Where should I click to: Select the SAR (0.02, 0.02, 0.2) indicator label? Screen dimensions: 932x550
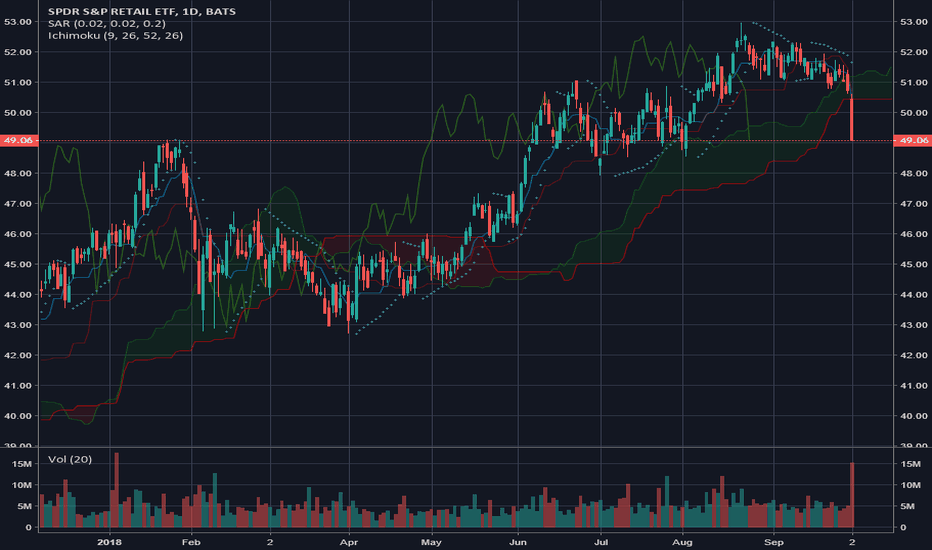107,23
